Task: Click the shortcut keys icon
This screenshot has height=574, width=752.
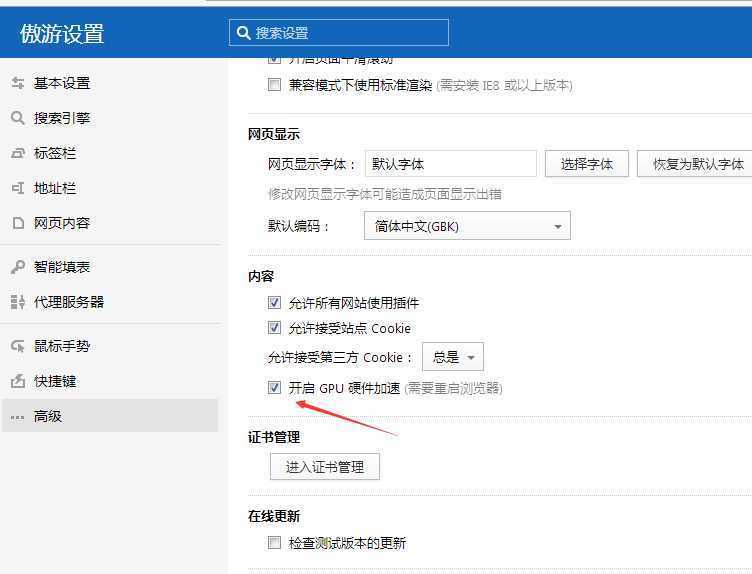Action: (18, 381)
